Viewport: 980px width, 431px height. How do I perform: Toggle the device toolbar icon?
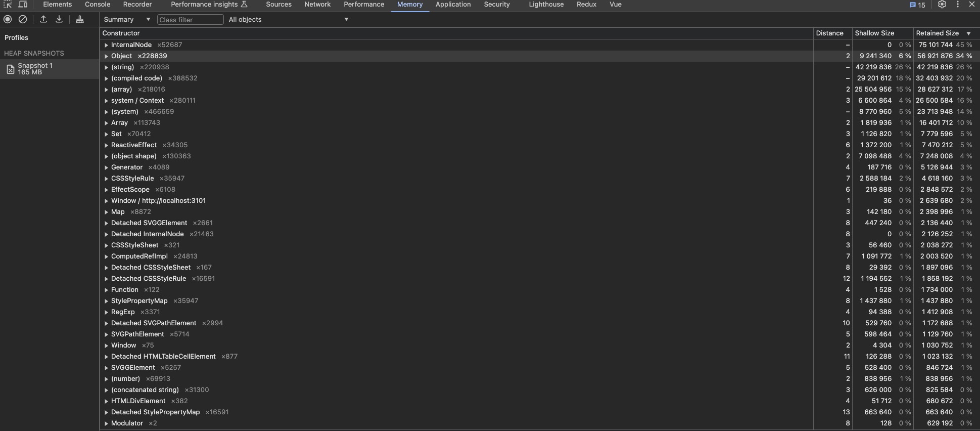(x=23, y=5)
